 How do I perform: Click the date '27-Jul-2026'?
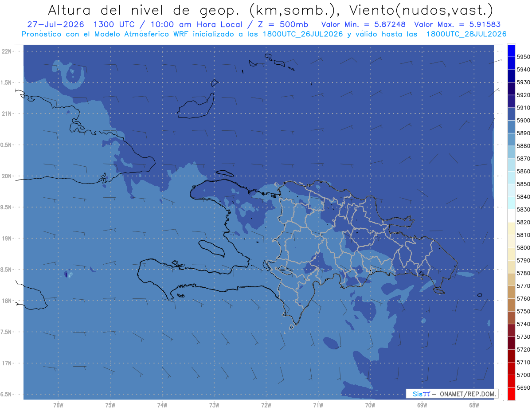tap(57, 25)
